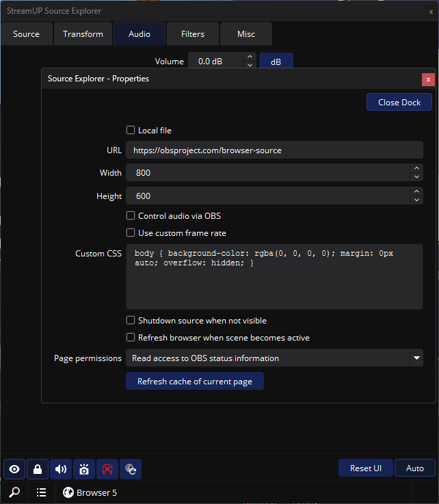Increase Width with the up arrow
The image size is (439, 504).
[417, 168]
